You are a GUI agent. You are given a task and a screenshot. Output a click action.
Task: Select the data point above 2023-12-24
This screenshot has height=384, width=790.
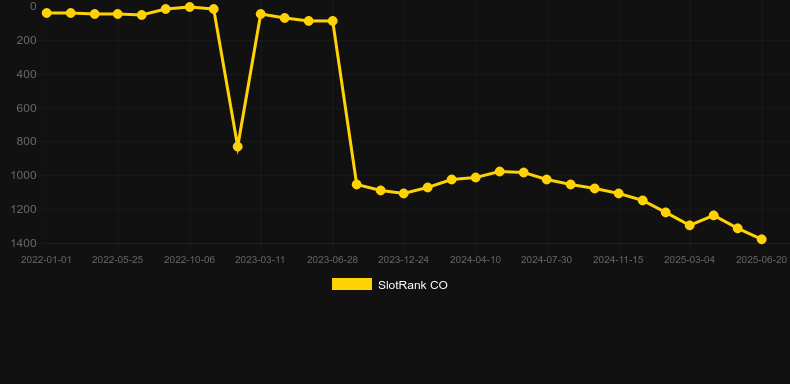(404, 193)
